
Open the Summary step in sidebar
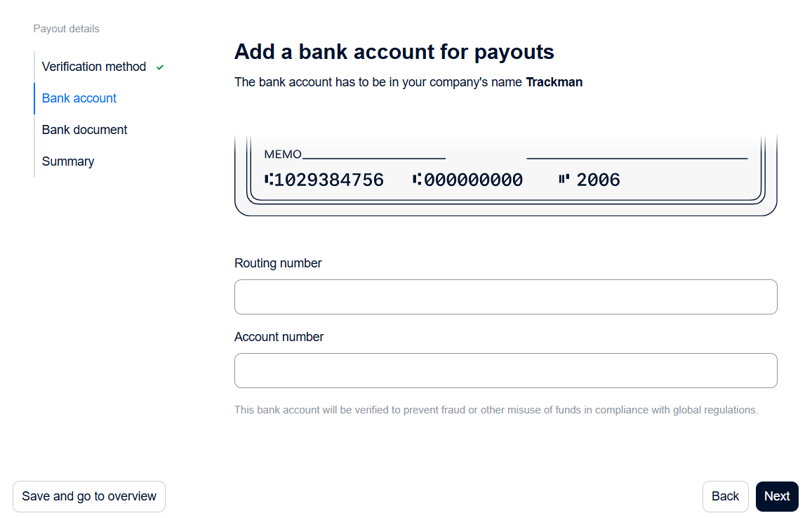(68, 161)
